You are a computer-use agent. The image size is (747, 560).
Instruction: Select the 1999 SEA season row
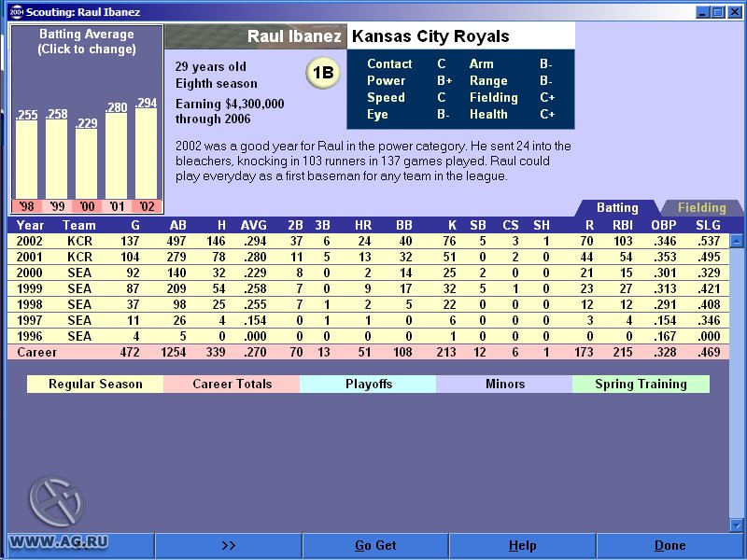coord(368,288)
